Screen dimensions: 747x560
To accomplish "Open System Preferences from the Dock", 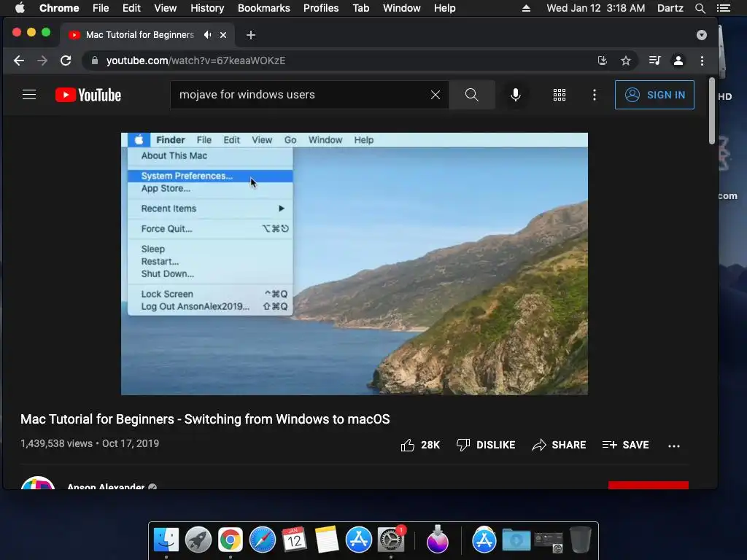I will (391, 540).
